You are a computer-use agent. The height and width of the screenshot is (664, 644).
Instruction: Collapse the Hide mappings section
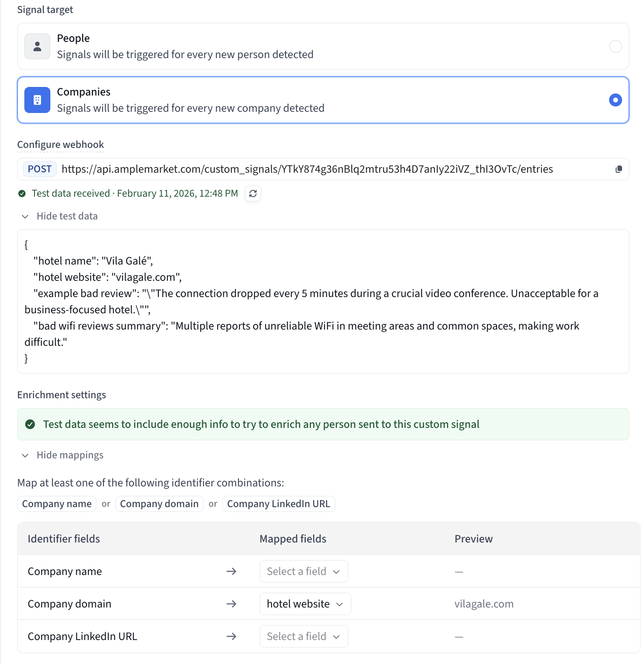click(x=63, y=455)
